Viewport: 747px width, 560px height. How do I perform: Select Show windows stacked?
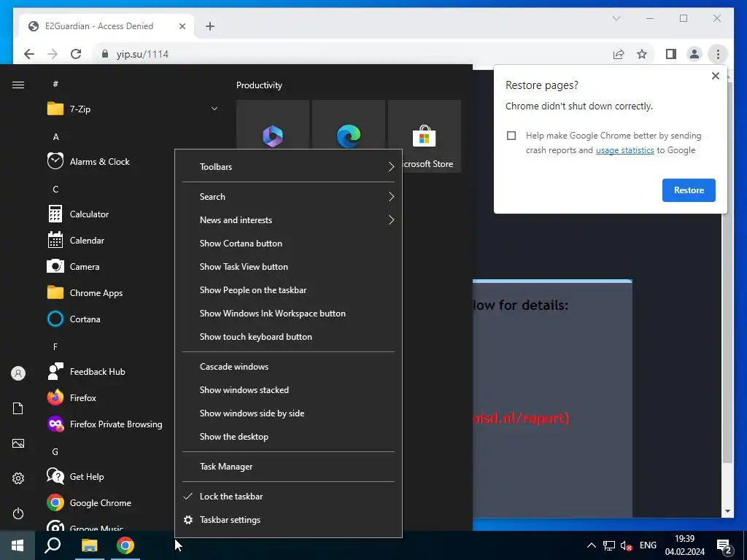(x=288, y=390)
